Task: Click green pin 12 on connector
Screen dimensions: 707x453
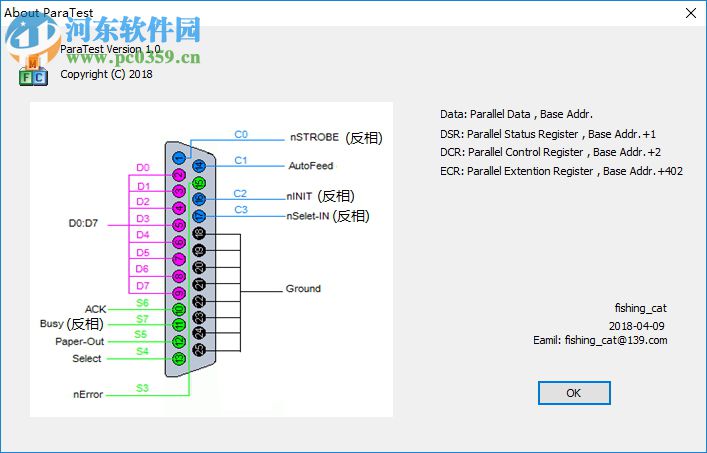Action: click(179, 342)
